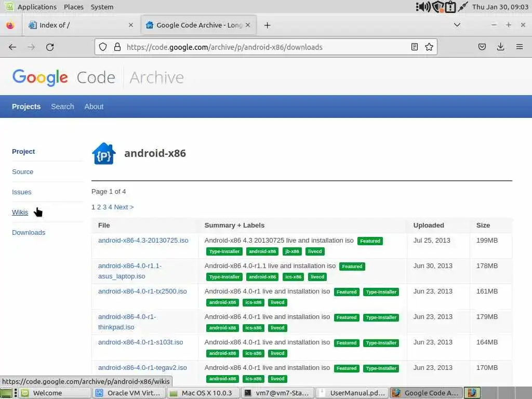Screen dimensions: 532x399
Task: Click the battery status tray icon
Action: (450, 7)
